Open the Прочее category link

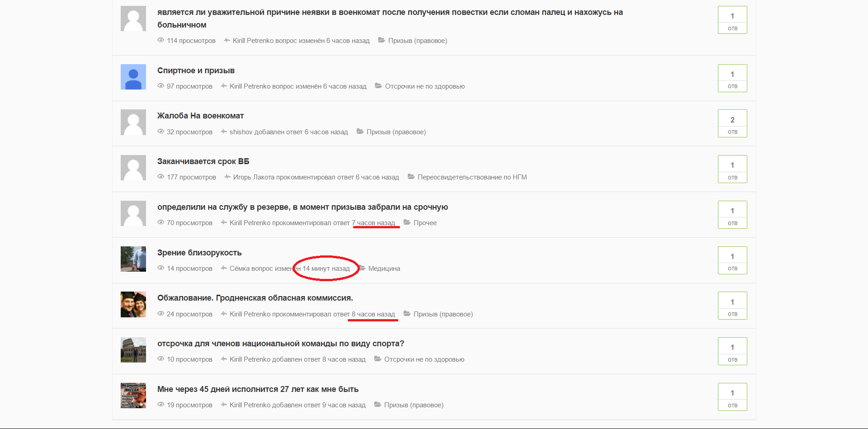(x=425, y=223)
